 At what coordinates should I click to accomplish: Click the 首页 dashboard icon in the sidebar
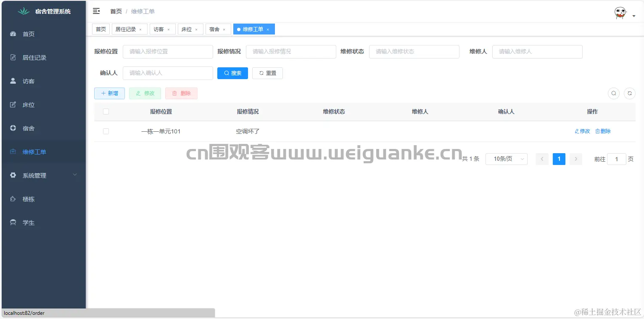13,34
